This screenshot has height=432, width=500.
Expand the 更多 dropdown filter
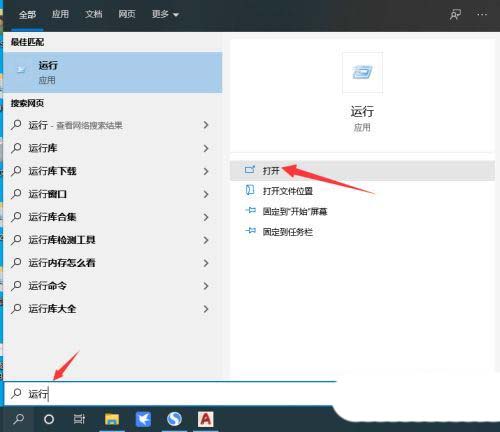(x=166, y=14)
